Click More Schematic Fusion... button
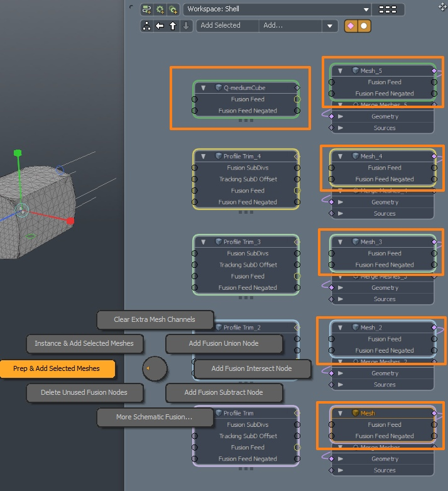The height and width of the screenshot is (491, 448). click(x=154, y=417)
